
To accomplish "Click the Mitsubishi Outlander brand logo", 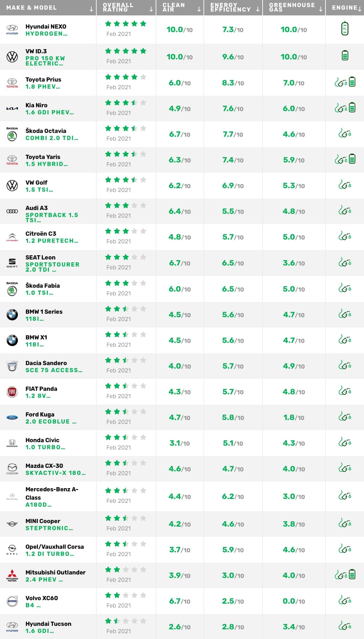I will pyautogui.click(x=12, y=575).
